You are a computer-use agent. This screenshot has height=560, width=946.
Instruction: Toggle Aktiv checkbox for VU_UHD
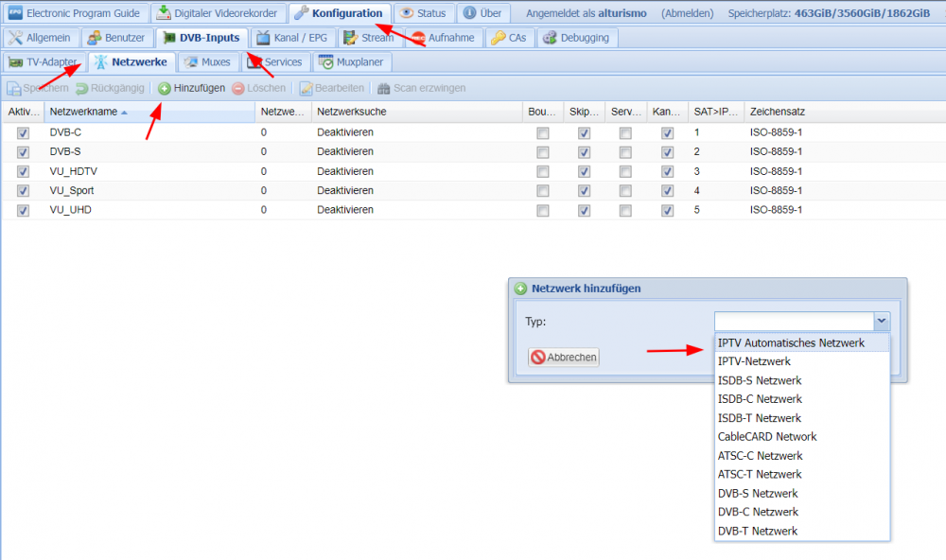[x=23, y=211]
